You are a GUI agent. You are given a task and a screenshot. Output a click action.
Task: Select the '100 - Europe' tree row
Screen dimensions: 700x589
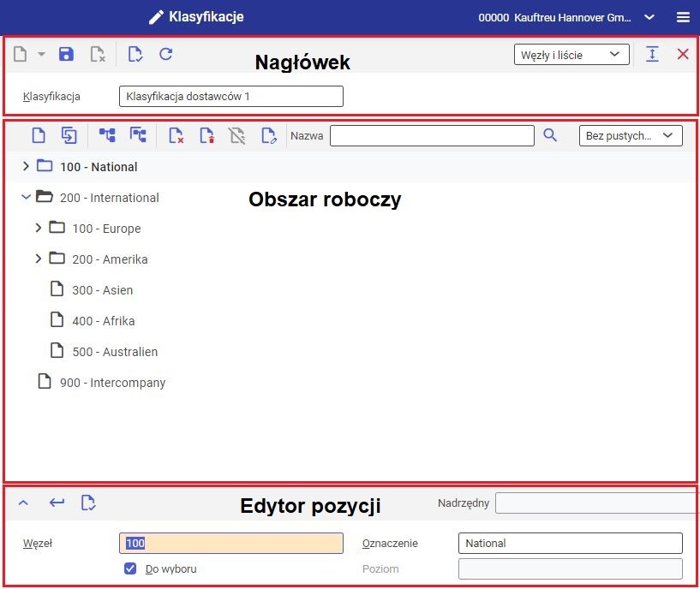(350, 228)
